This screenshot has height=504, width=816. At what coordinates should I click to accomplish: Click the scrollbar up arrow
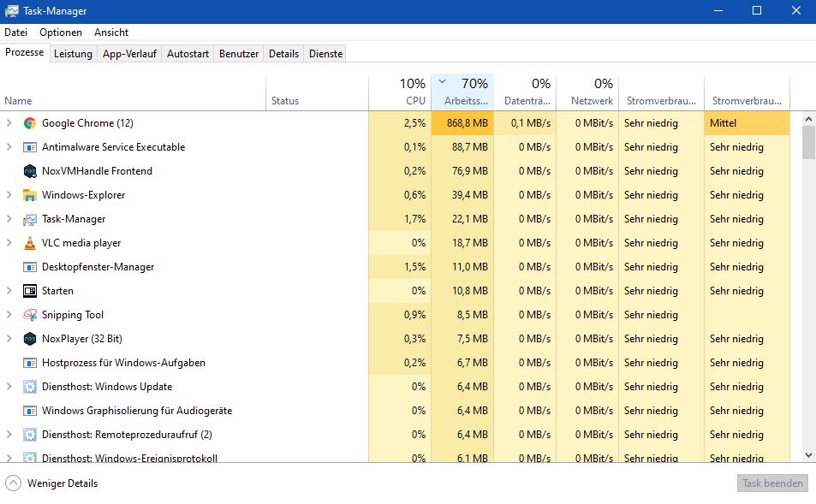(808, 119)
